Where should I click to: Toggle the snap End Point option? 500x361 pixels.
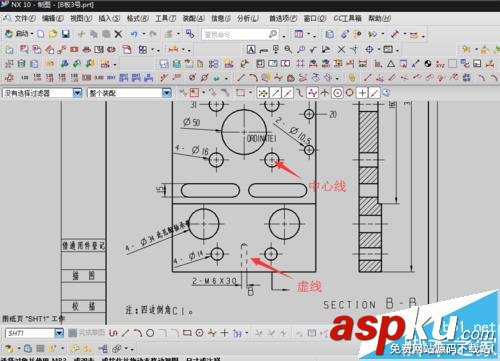[x=275, y=93]
